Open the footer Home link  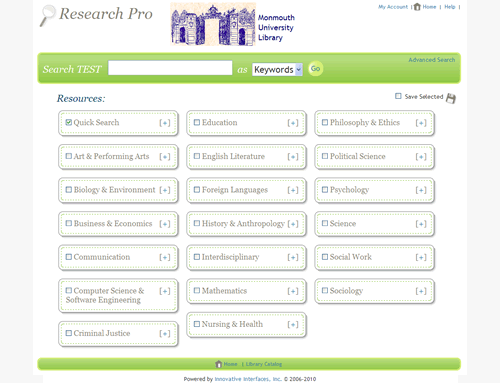[x=230, y=364]
